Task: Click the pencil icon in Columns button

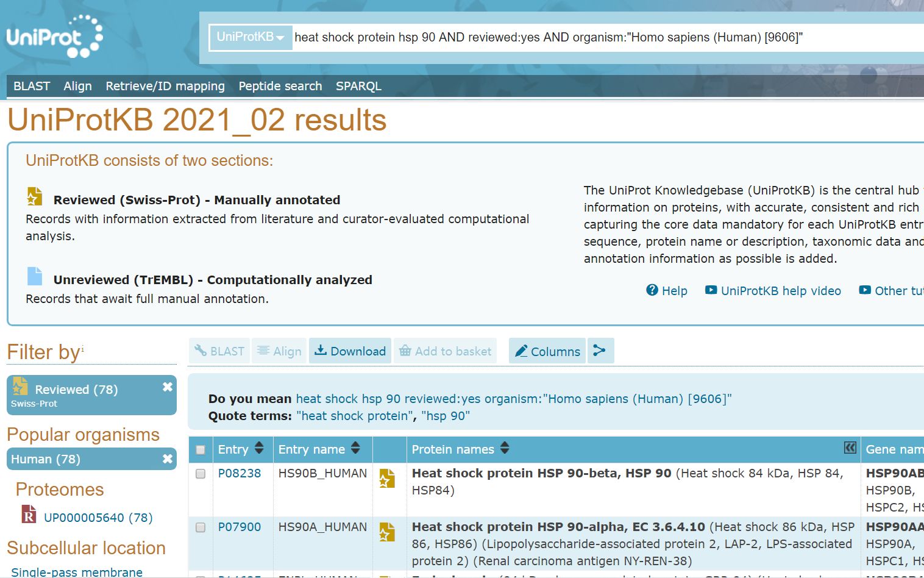Action: (x=521, y=351)
